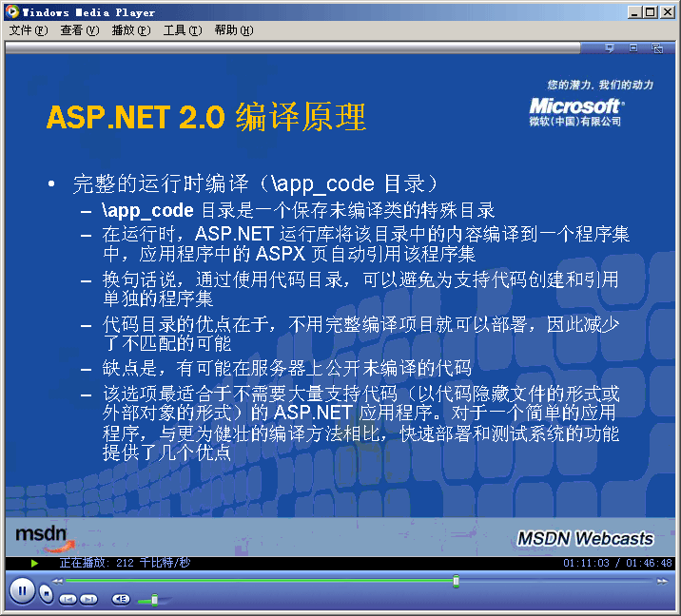Maximize the Windows Media Player window

pos(651,12)
